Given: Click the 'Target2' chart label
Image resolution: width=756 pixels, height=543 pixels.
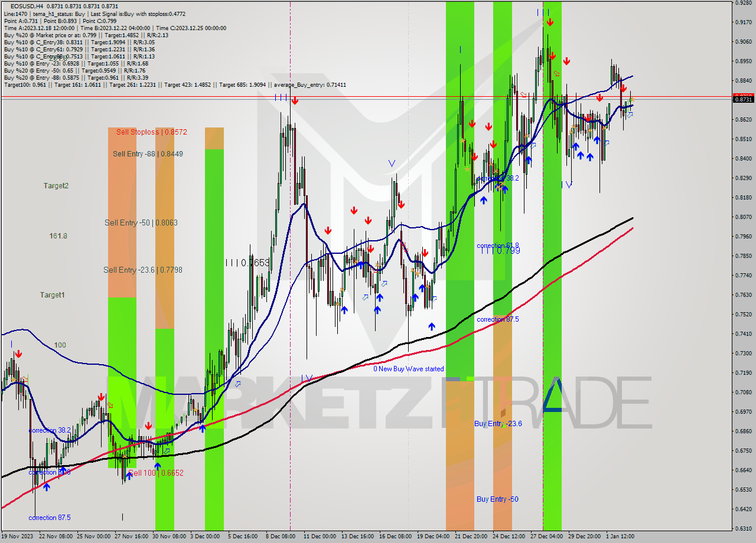Looking at the screenshot, I should coord(56,185).
